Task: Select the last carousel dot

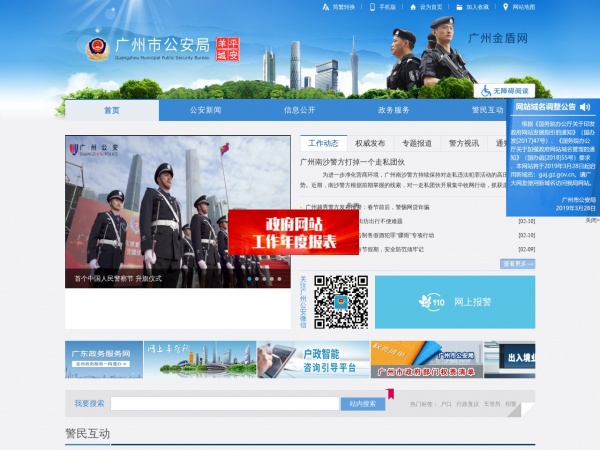Action: coord(279,279)
